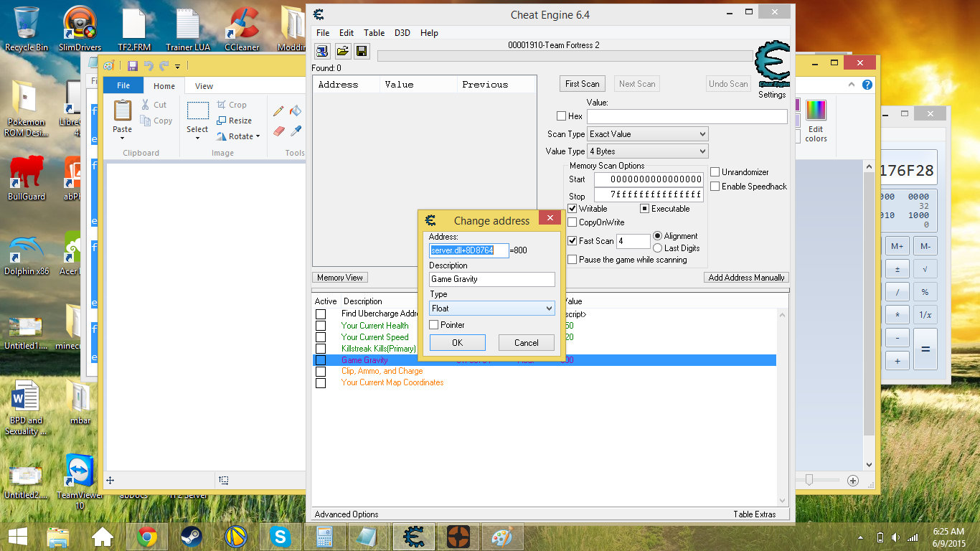Enable Speedhack checkbox
The width and height of the screenshot is (980, 551).
click(x=715, y=187)
